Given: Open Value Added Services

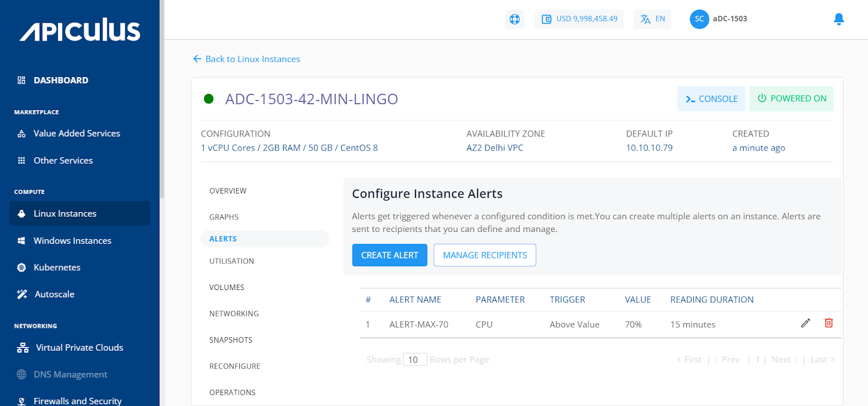Looking at the screenshot, I should tap(77, 133).
